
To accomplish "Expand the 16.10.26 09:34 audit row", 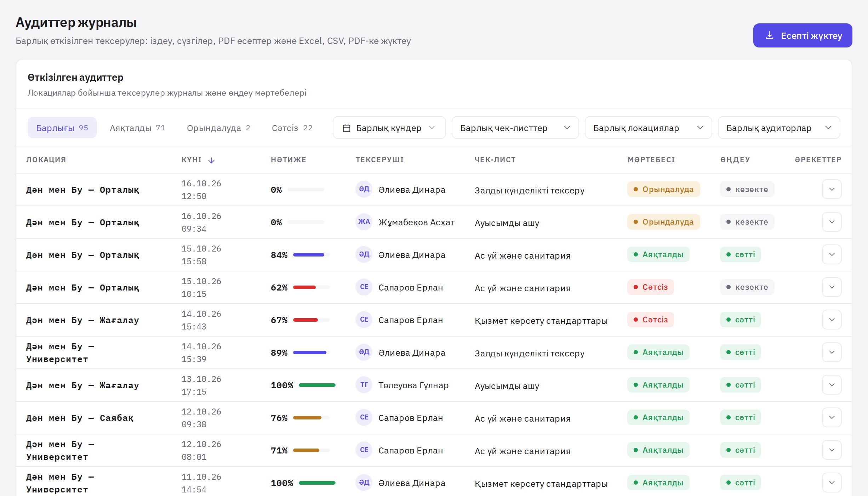I will pyautogui.click(x=832, y=222).
